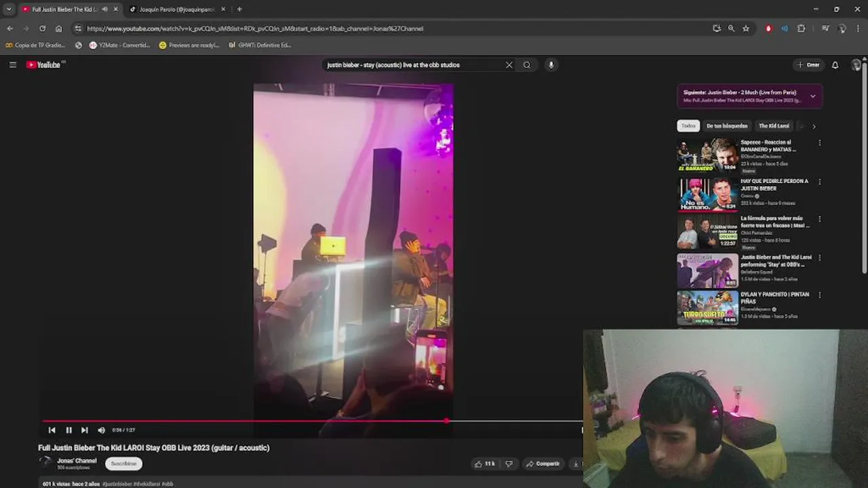Open the Chrome three-dot menu

click(x=859, y=28)
